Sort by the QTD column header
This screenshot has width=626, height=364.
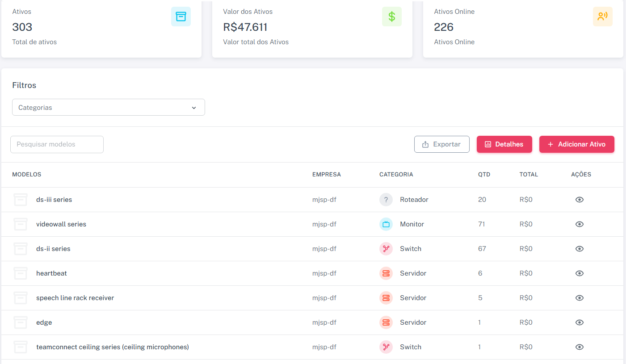[x=484, y=175]
